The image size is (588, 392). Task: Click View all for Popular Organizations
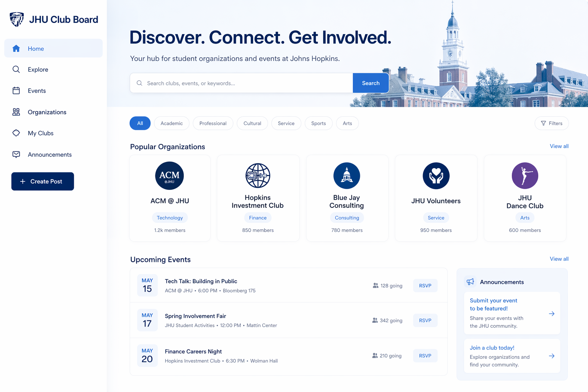(559, 146)
